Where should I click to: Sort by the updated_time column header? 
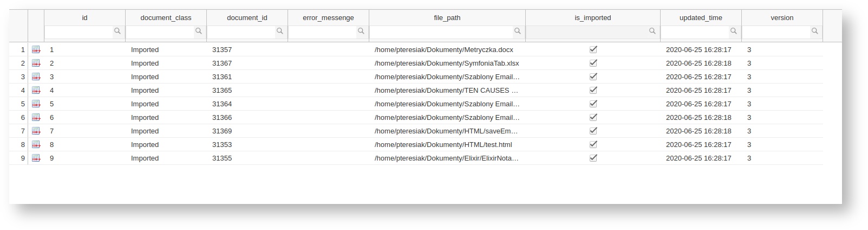click(701, 18)
